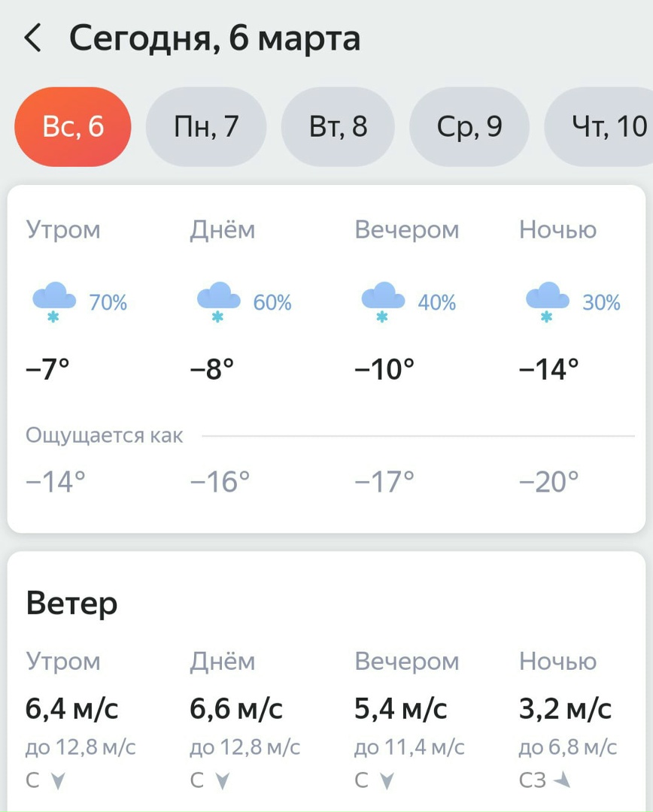This screenshot has width=653, height=812.
Task: Tap the Сегодня, 6 марта title
Action: 214,38
